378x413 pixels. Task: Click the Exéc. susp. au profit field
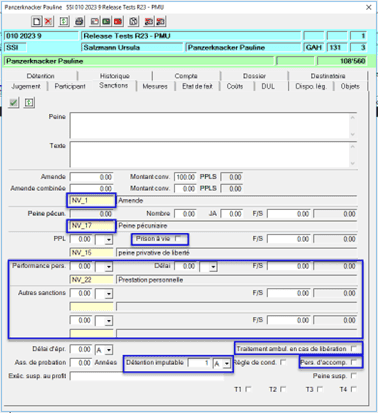pos(147,376)
